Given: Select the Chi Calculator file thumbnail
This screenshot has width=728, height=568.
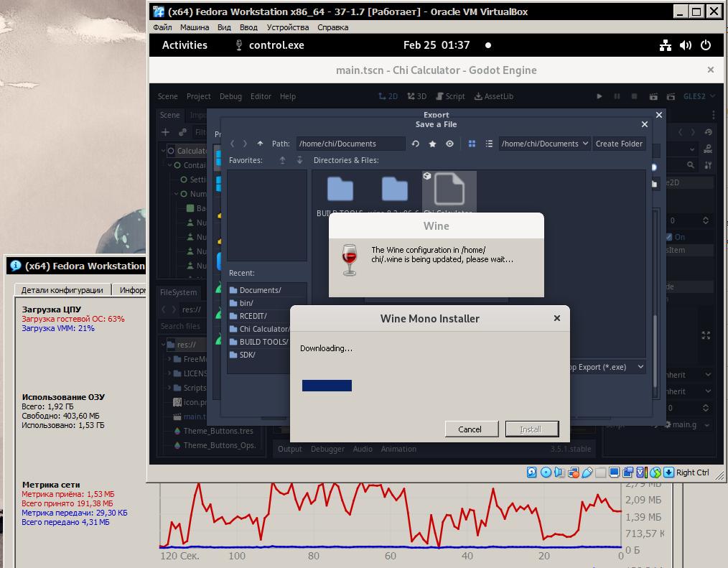Looking at the screenshot, I should [x=449, y=192].
